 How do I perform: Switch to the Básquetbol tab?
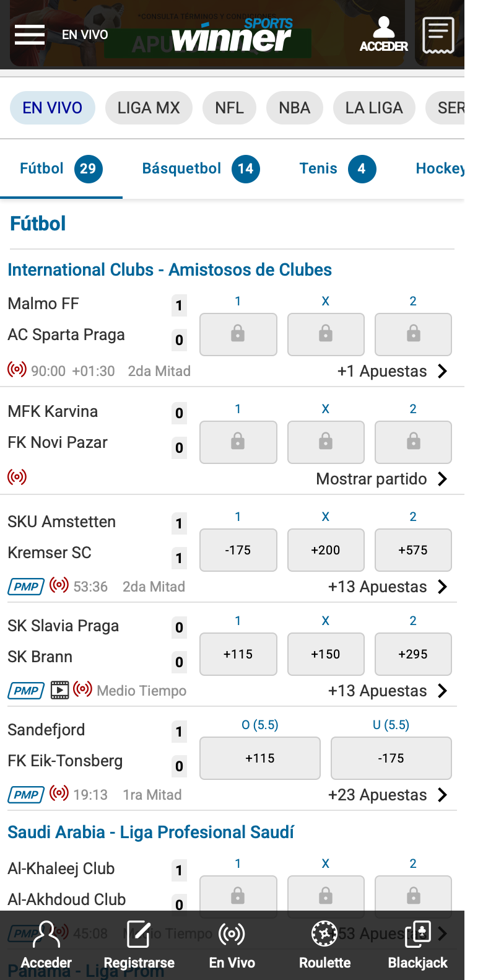(x=201, y=168)
